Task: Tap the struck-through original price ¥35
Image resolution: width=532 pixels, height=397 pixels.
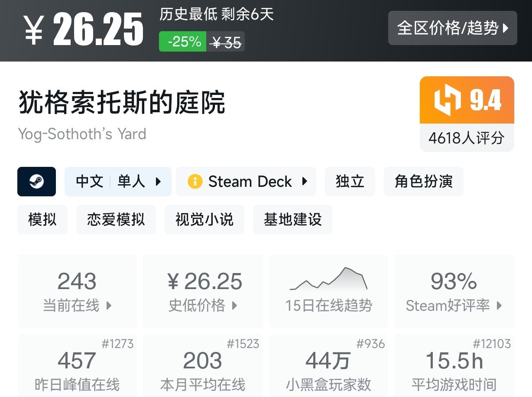Action: tap(225, 42)
